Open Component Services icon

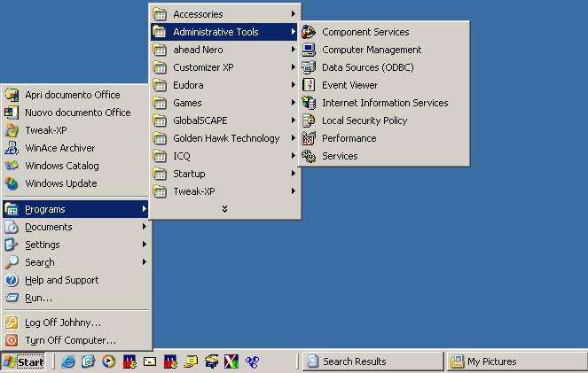[x=309, y=32]
